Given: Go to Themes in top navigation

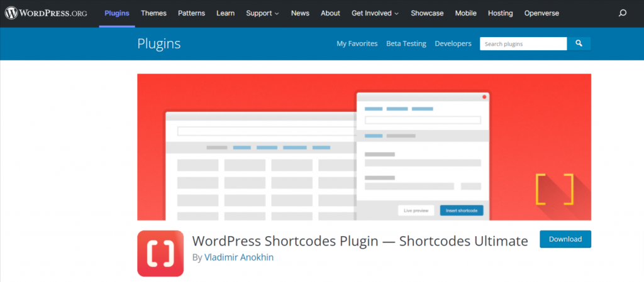Looking at the screenshot, I should pyautogui.click(x=153, y=13).
